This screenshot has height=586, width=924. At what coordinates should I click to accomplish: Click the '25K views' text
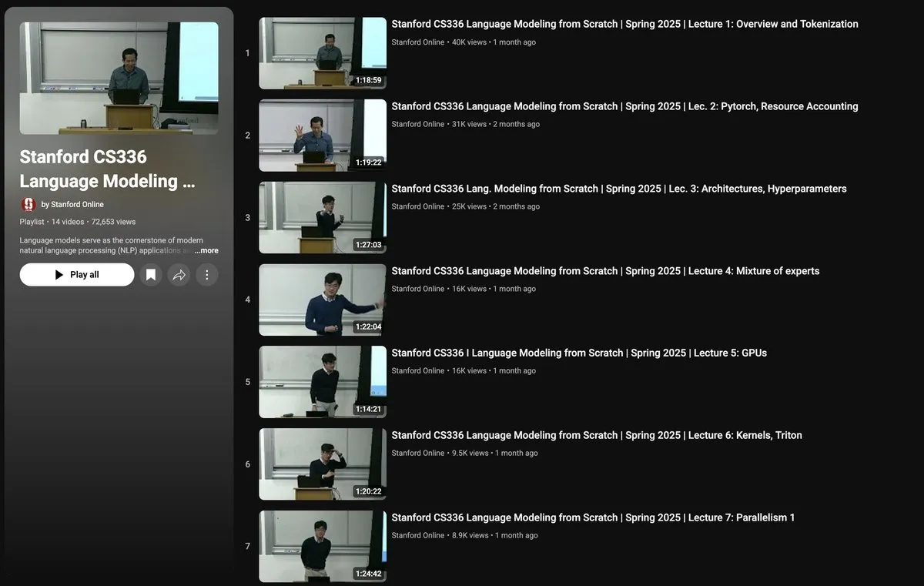(469, 206)
